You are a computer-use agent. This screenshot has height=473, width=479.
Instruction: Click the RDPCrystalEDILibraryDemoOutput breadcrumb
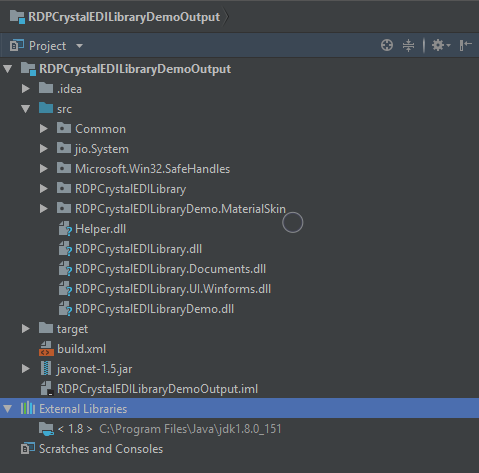[124, 17]
